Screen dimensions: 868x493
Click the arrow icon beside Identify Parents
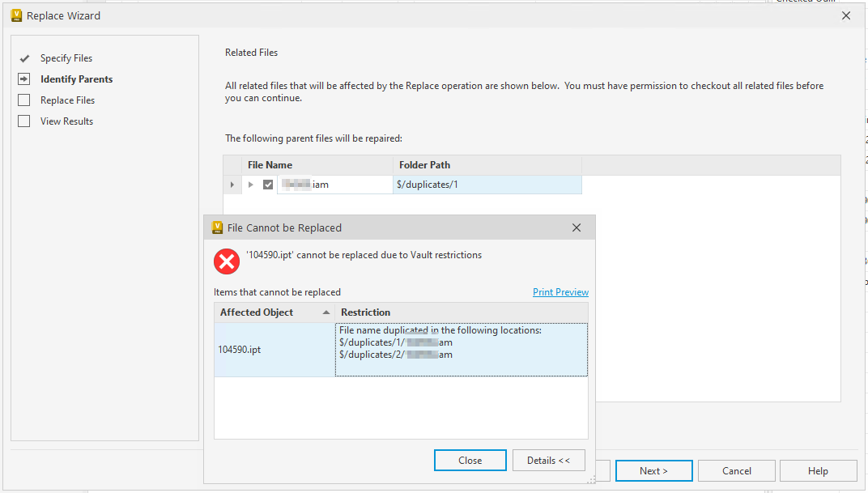(24, 79)
